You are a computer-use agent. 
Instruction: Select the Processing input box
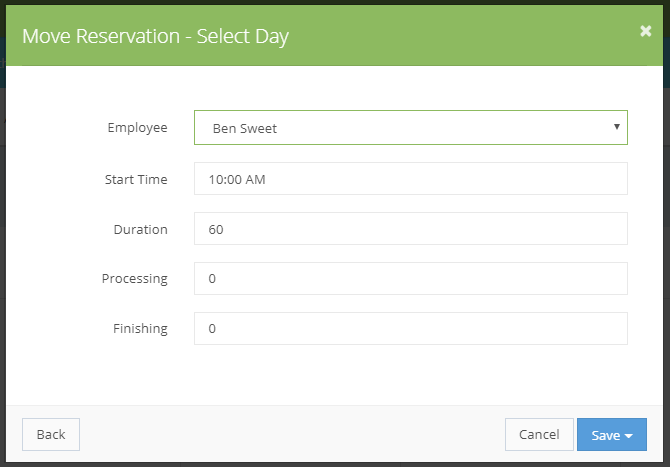(411, 279)
